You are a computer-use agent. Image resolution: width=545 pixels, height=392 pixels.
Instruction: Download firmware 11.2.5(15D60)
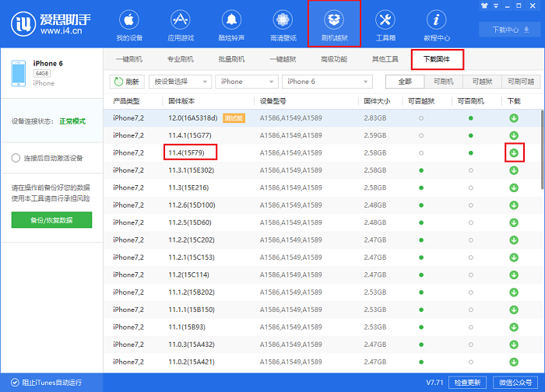pyautogui.click(x=514, y=222)
